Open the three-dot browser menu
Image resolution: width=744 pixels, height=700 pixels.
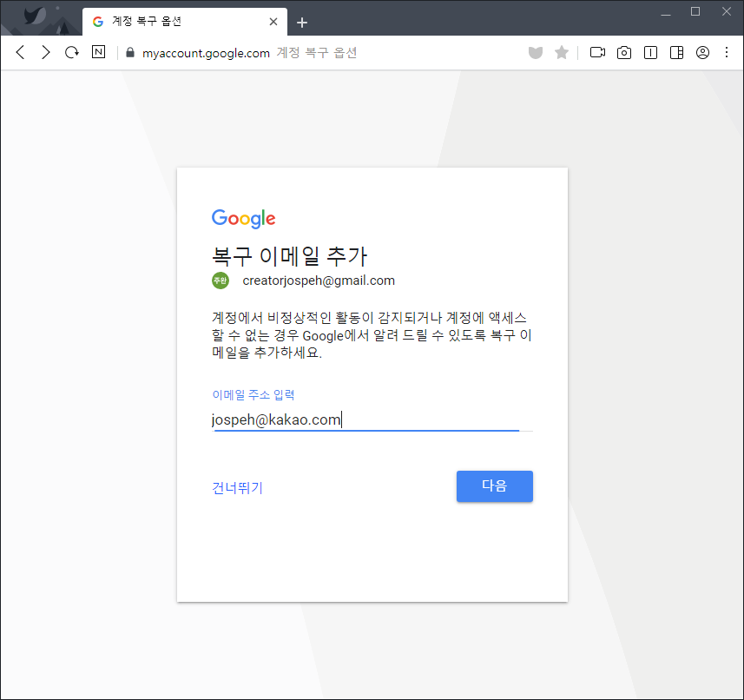click(x=727, y=52)
